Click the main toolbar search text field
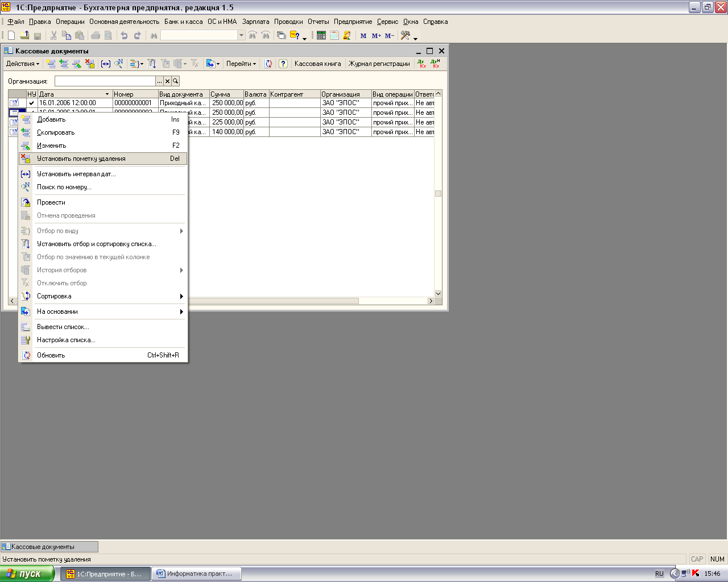The height and width of the screenshot is (582, 728). (199, 35)
